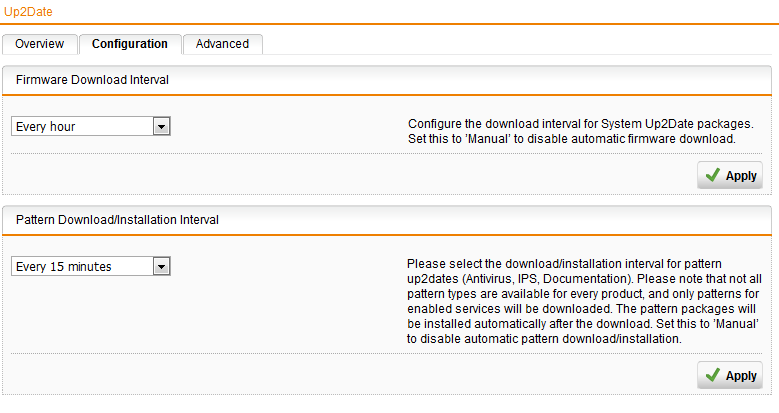Select the Configuration tab
779x413 pixels.
pyautogui.click(x=130, y=44)
